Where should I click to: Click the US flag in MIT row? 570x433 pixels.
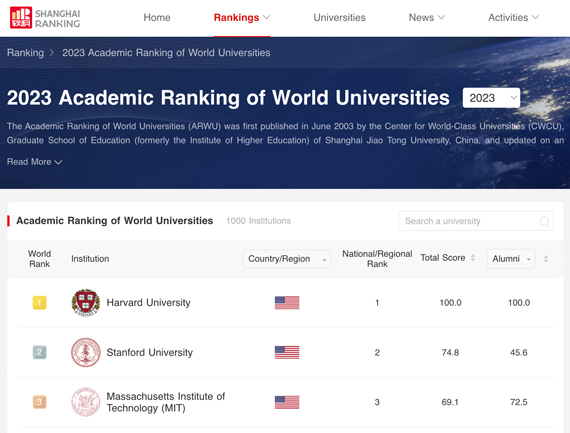(287, 402)
